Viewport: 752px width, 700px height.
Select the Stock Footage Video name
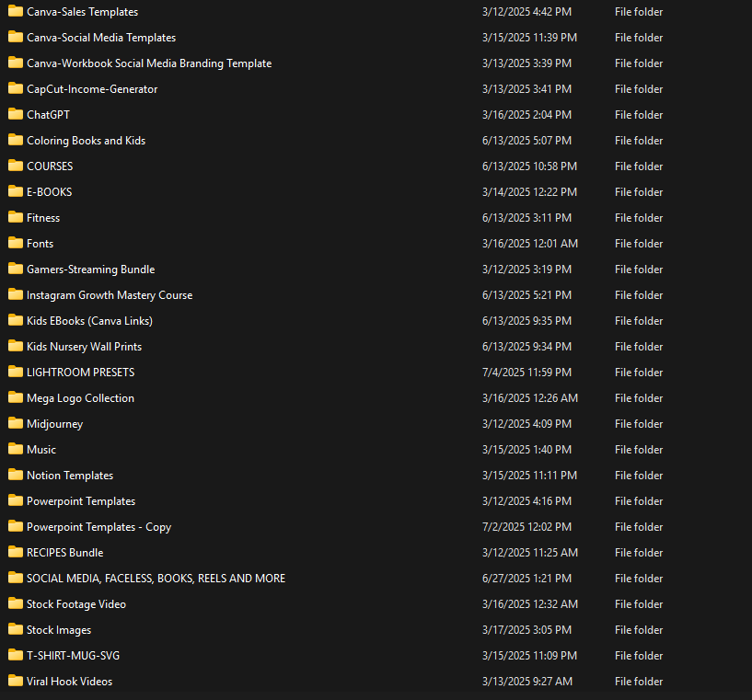click(76, 604)
